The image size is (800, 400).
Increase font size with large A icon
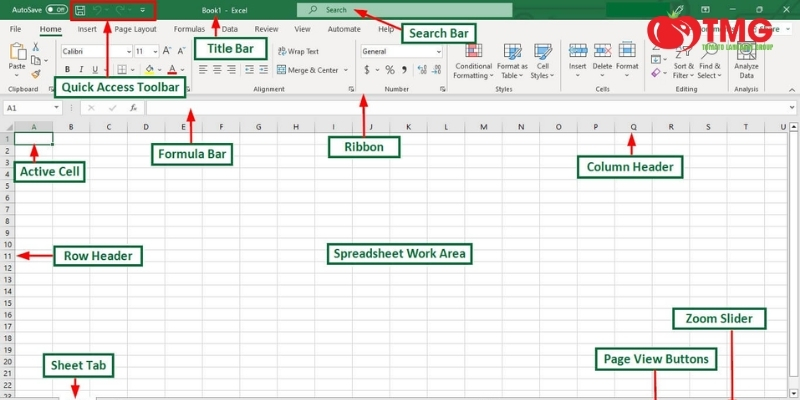(x=167, y=51)
